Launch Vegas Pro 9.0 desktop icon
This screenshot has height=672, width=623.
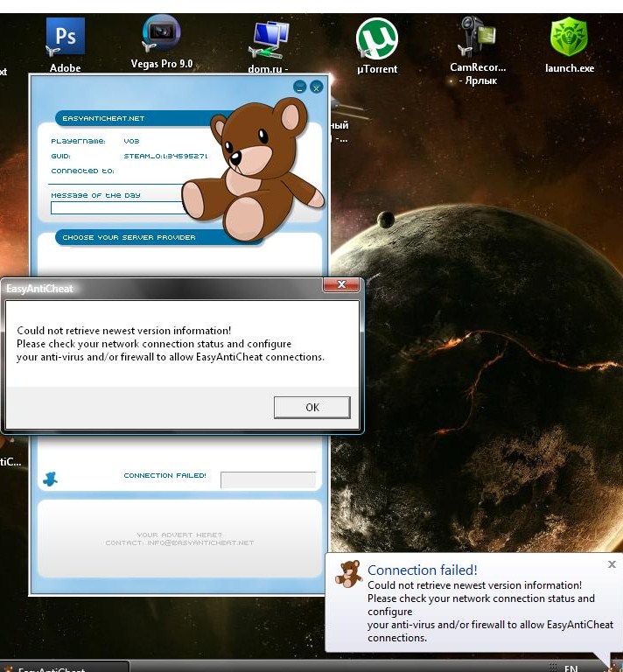pyautogui.click(x=162, y=41)
